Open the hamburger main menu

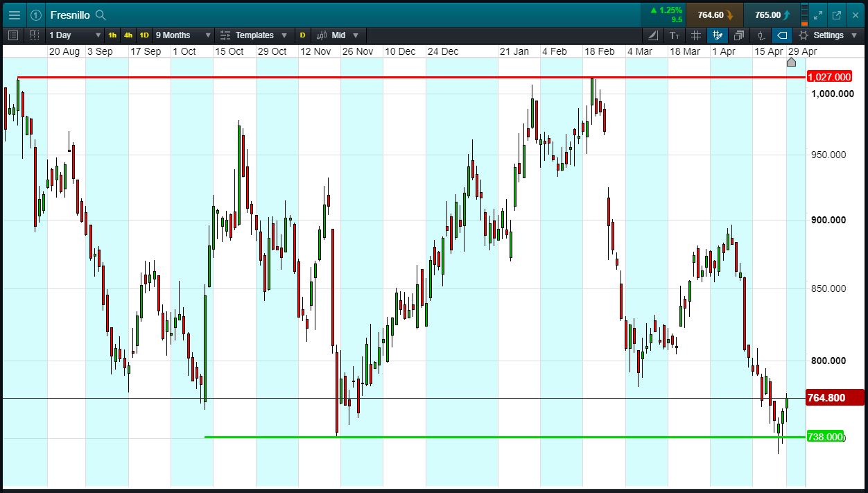point(14,15)
